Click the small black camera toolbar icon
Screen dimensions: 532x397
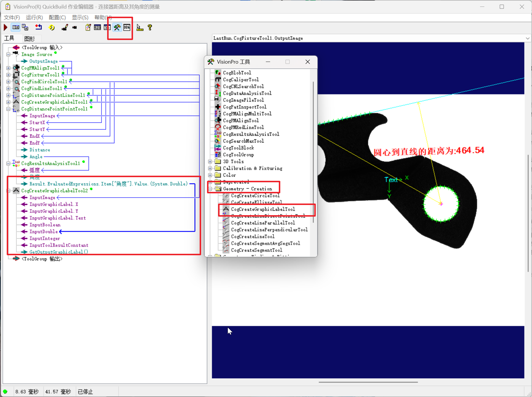click(x=75, y=28)
